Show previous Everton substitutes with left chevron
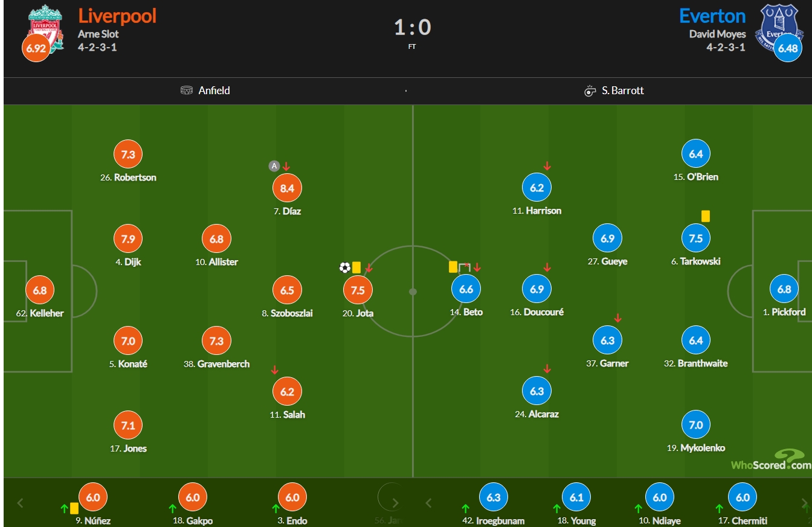 pyautogui.click(x=428, y=502)
